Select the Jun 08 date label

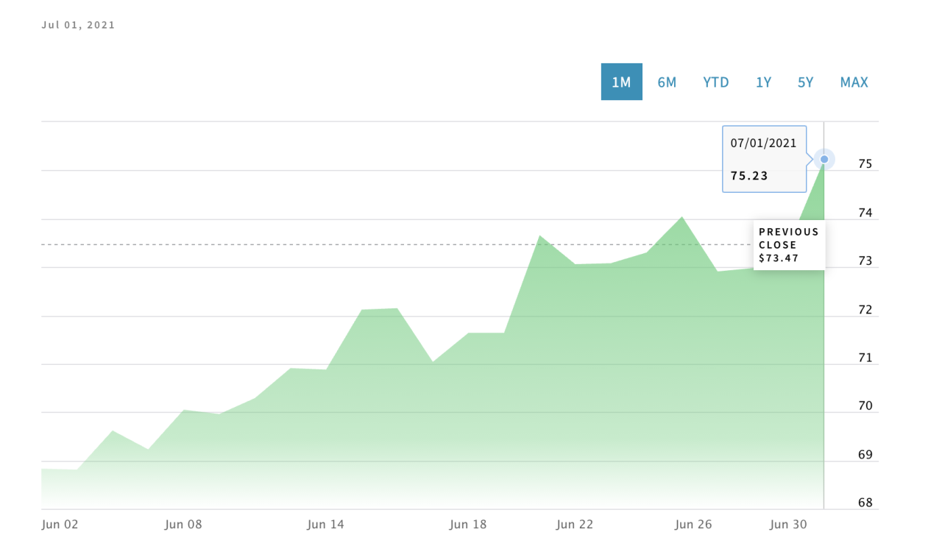pyautogui.click(x=183, y=525)
